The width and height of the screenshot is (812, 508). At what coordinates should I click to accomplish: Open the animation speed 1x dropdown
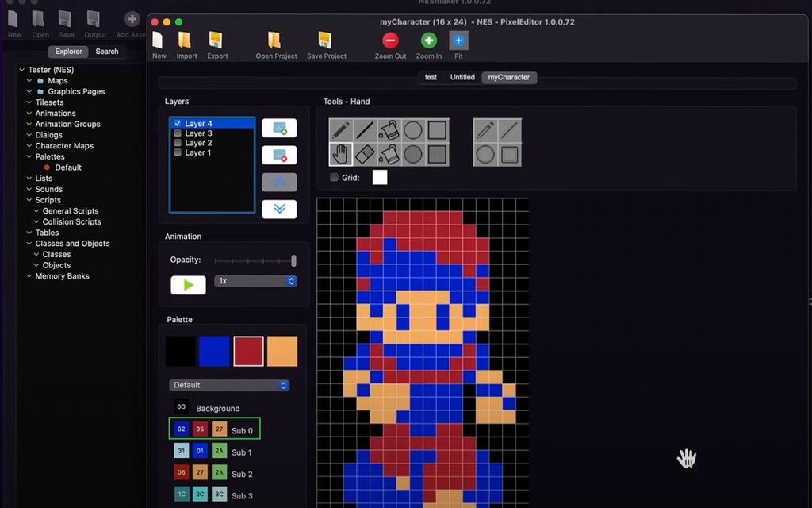(255, 281)
